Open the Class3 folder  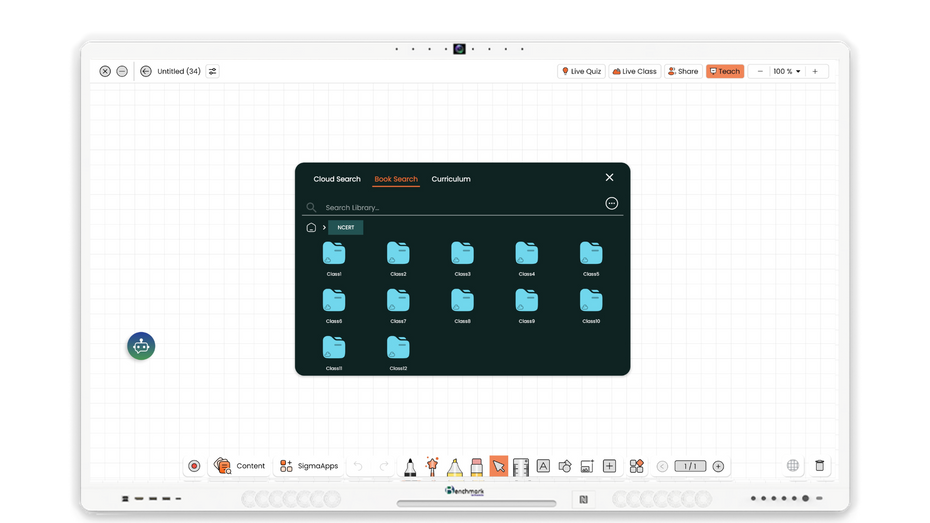tap(463, 259)
